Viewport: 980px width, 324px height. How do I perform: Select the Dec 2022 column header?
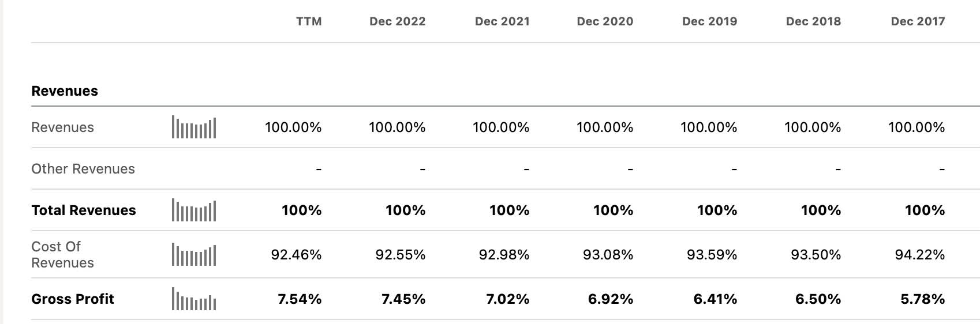coord(397,21)
